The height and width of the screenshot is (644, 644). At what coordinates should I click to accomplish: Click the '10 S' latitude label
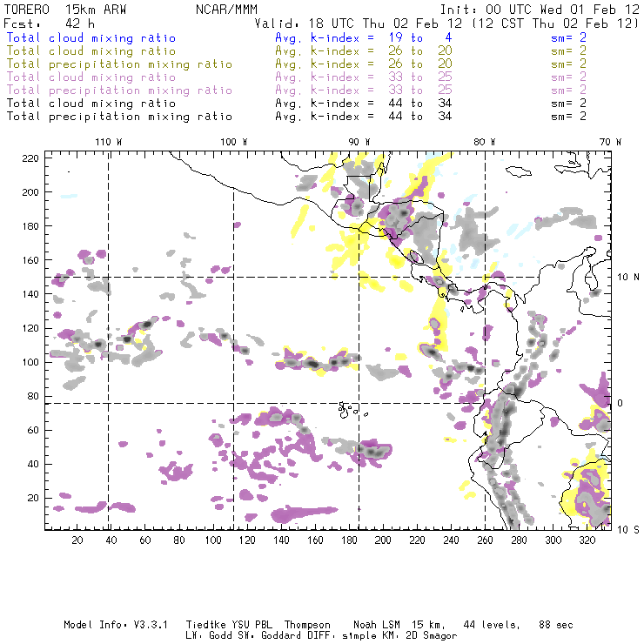(628, 530)
